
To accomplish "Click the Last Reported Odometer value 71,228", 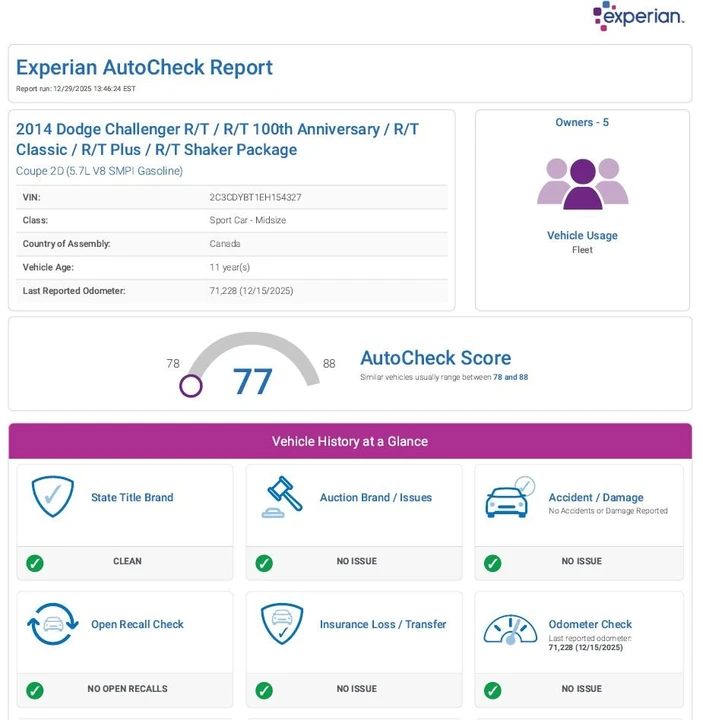I will 251,291.
